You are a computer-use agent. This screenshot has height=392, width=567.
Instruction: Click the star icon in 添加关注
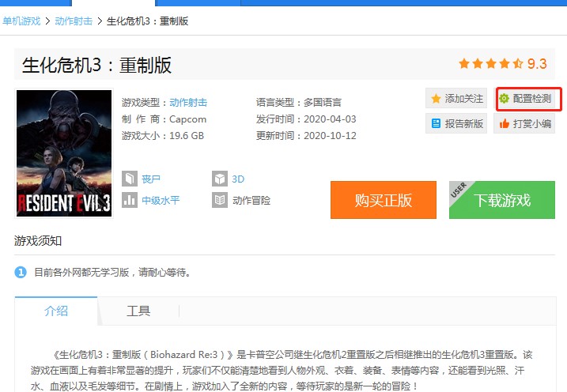tap(436, 98)
